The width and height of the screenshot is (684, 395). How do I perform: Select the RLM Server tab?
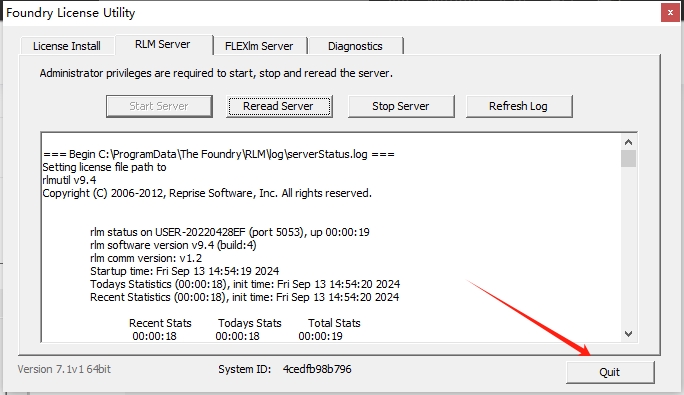click(x=163, y=45)
